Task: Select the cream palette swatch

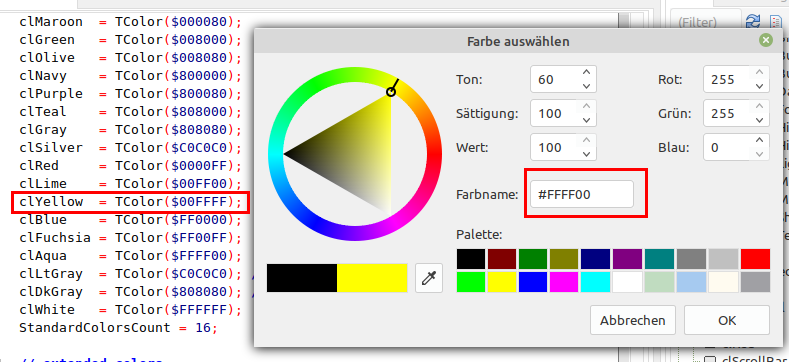Action: click(724, 282)
